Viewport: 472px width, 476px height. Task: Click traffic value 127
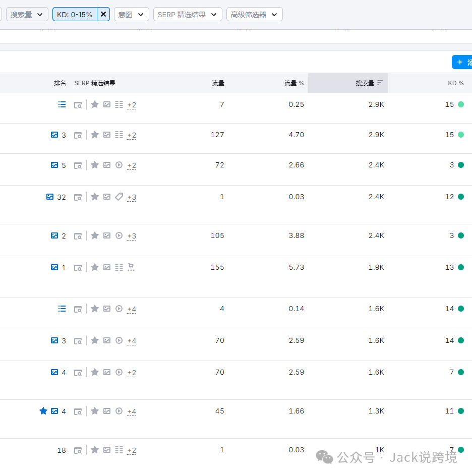[x=217, y=135]
